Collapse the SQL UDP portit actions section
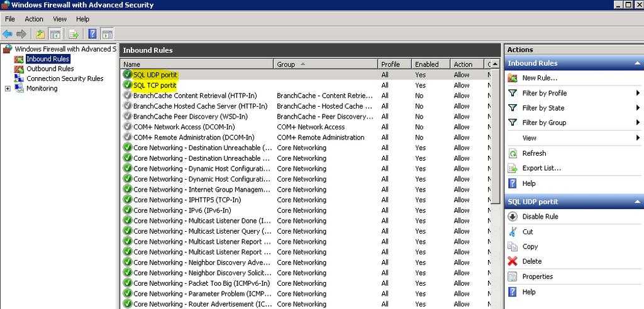 point(638,202)
